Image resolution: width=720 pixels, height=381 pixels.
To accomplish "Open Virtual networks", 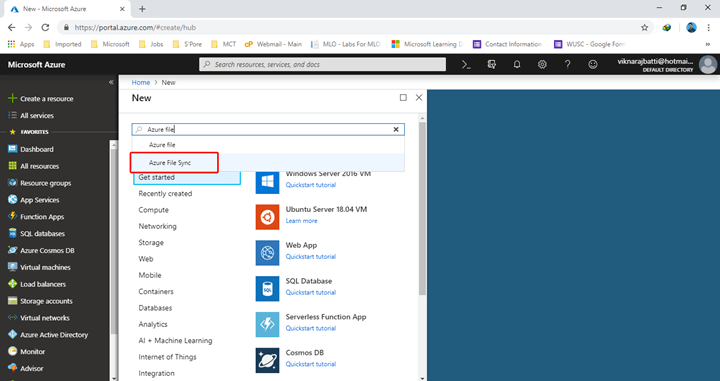I will pos(39,318).
